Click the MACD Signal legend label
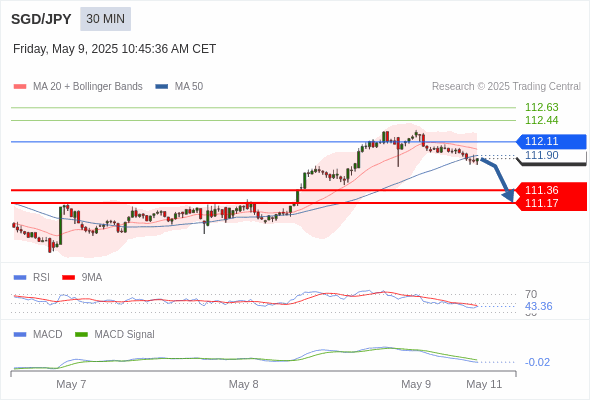The width and height of the screenshot is (590, 400). 125,335
